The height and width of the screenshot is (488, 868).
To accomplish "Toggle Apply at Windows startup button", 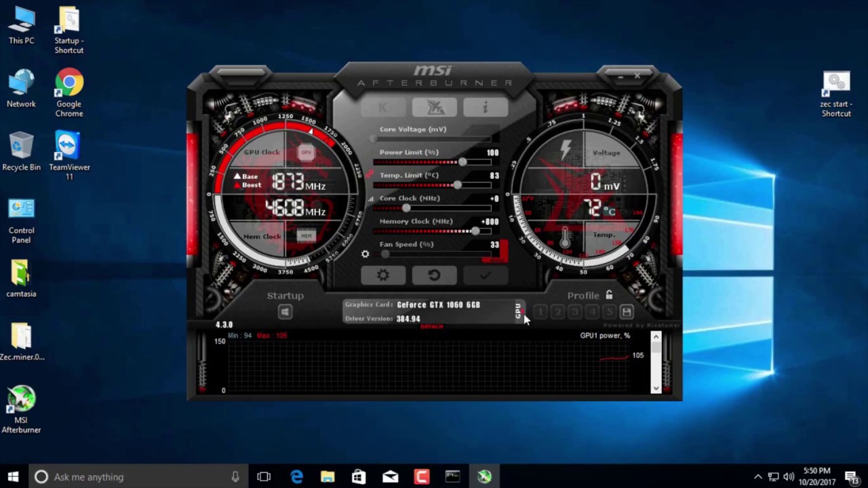I will point(285,312).
